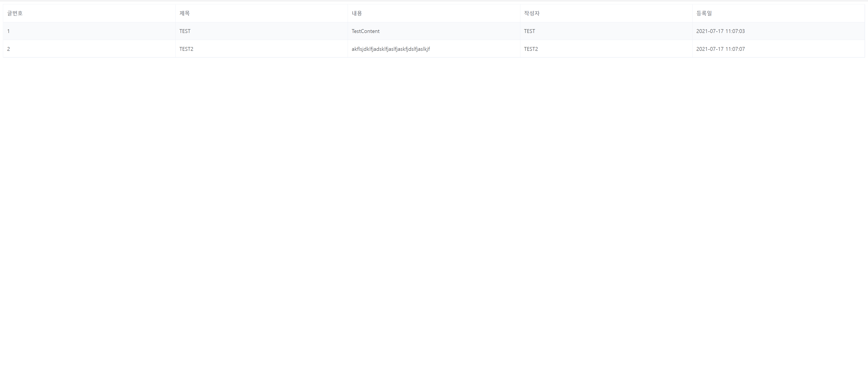Screen dimensions: 868x392
Task: Select post number 2 cell
Action: coord(8,49)
